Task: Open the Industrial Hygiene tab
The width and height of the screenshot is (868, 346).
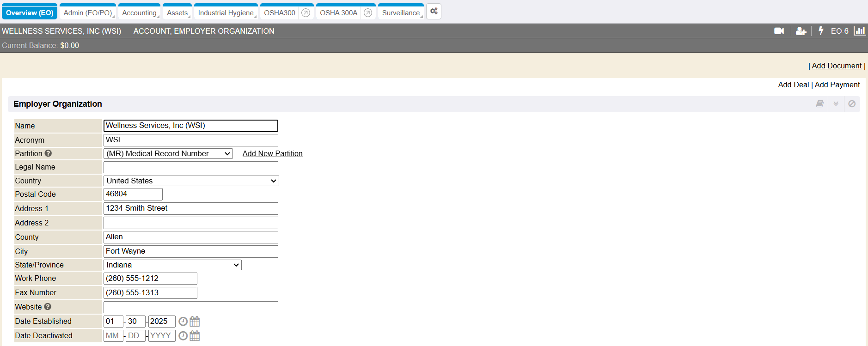Action: click(x=226, y=13)
